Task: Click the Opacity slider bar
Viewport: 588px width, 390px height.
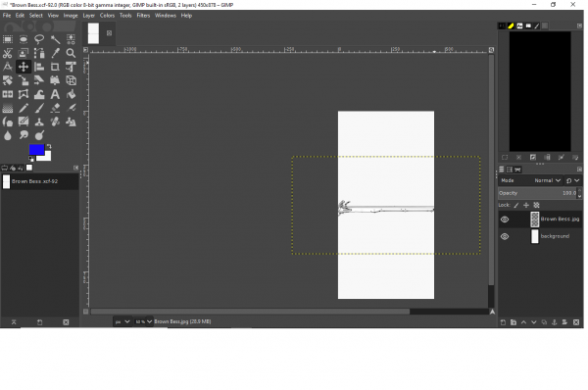Action: [x=537, y=193]
